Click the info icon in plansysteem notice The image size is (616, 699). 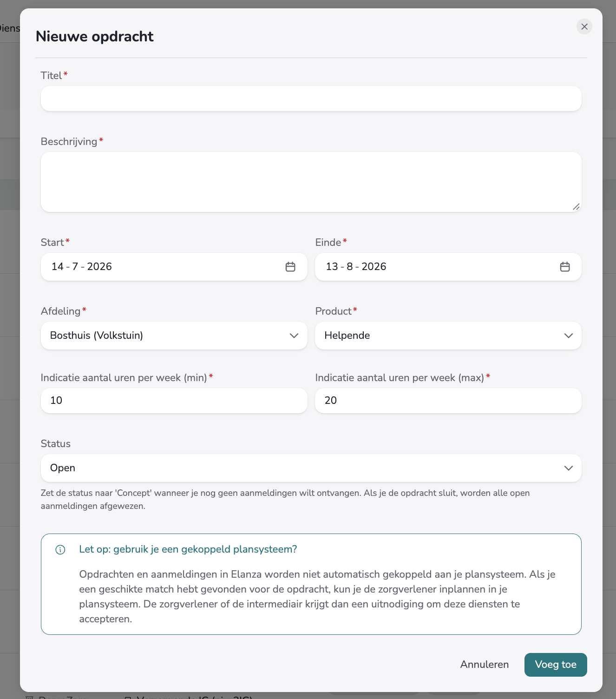click(60, 550)
